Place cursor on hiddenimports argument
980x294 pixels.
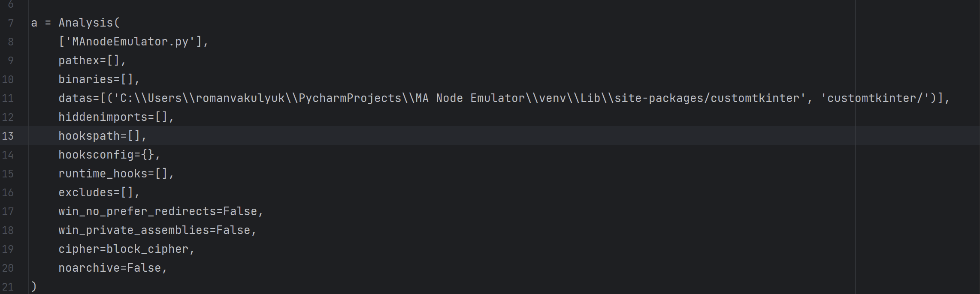pyautogui.click(x=103, y=117)
